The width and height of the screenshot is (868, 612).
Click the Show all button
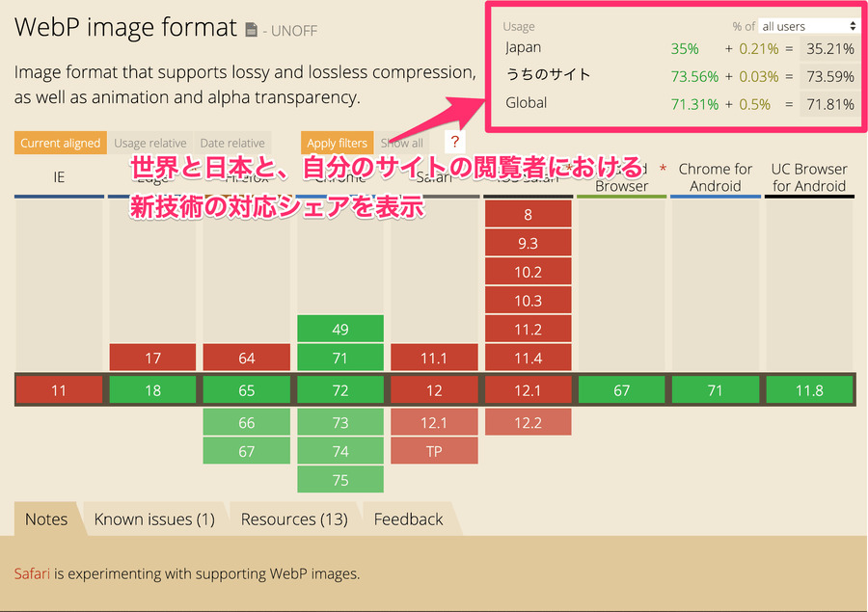tap(402, 143)
